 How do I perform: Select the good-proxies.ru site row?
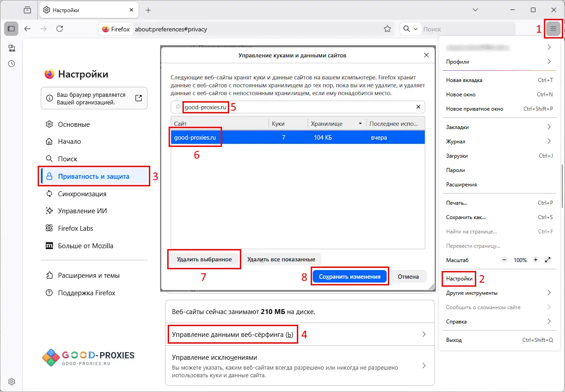tap(298, 138)
